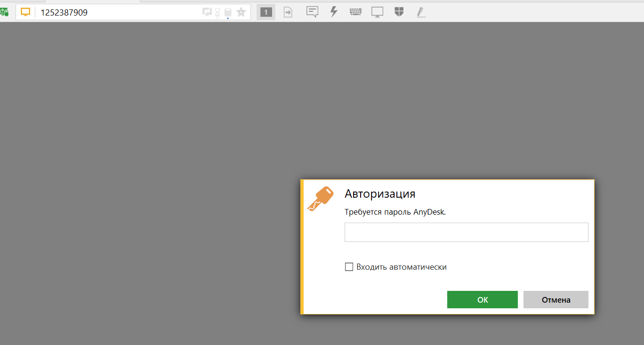Viewport: 644px width, 345px height.
Task: Open the file transfer page-with-arrow icon
Action: tap(288, 12)
